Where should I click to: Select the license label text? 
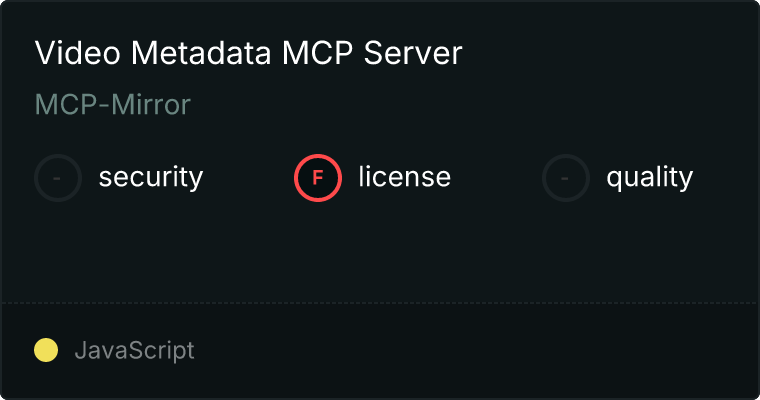click(x=404, y=178)
